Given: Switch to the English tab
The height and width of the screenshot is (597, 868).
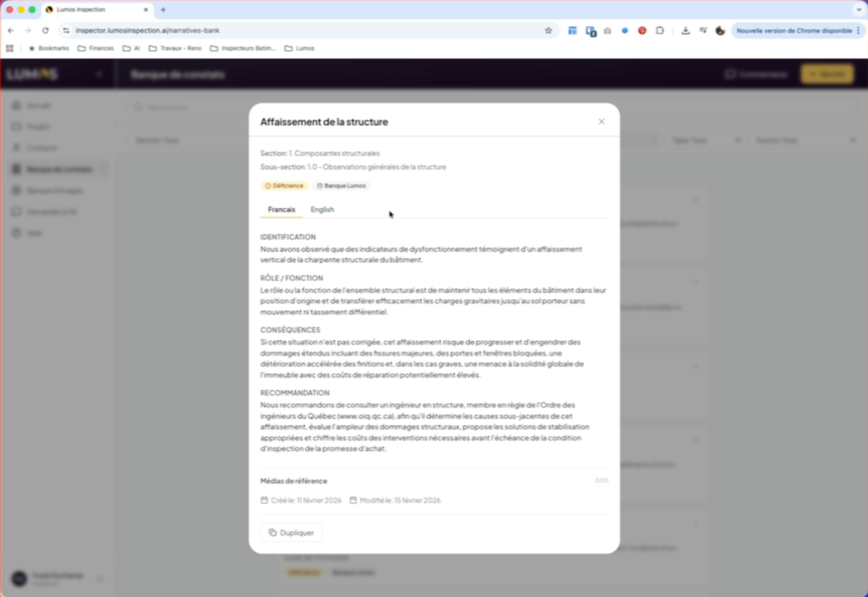Looking at the screenshot, I should (x=322, y=209).
